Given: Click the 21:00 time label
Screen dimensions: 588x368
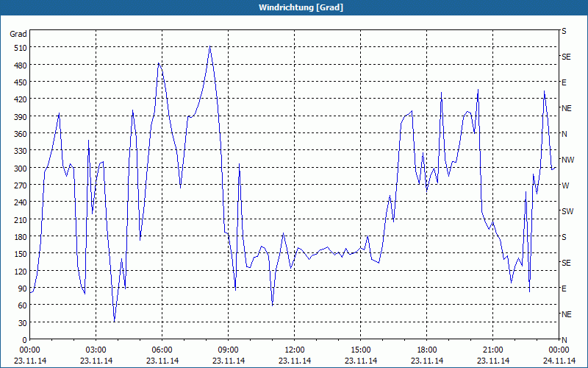Looking at the screenshot, I should tap(492, 350).
